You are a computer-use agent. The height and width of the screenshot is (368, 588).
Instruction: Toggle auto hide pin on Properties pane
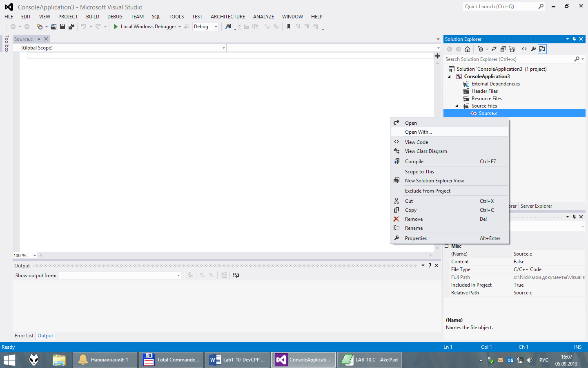pyautogui.click(x=574, y=217)
